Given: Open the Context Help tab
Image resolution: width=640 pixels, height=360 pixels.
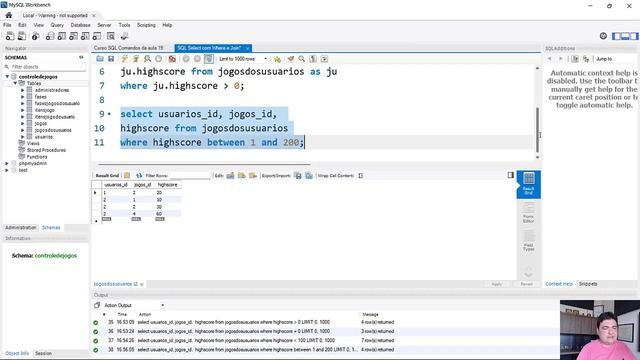Looking at the screenshot, I should 559,284.
